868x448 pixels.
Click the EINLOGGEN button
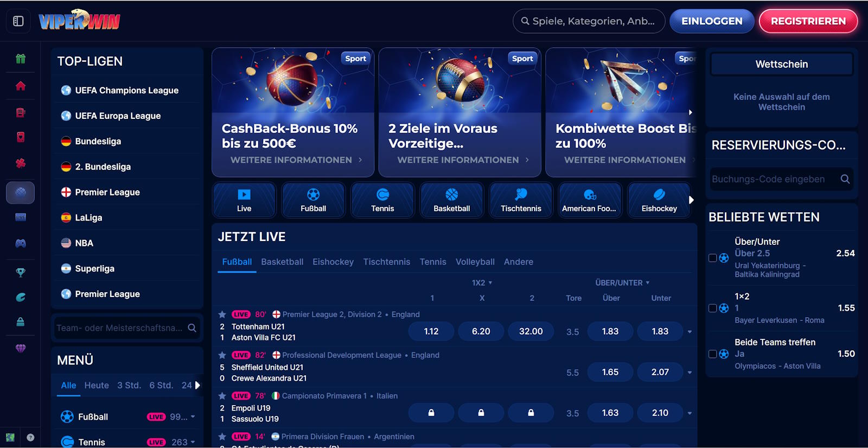tap(712, 21)
